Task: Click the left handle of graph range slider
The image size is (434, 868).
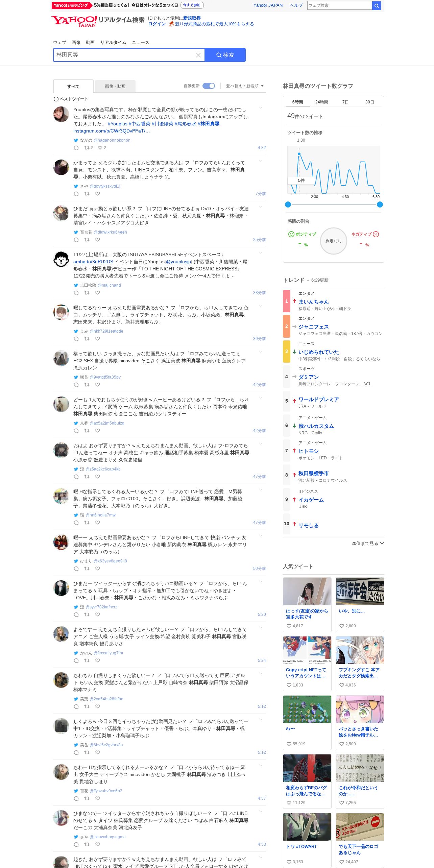Action: [288, 204]
